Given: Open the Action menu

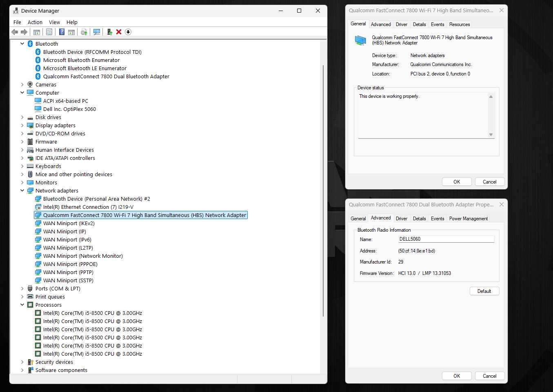Looking at the screenshot, I should (x=35, y=22).
